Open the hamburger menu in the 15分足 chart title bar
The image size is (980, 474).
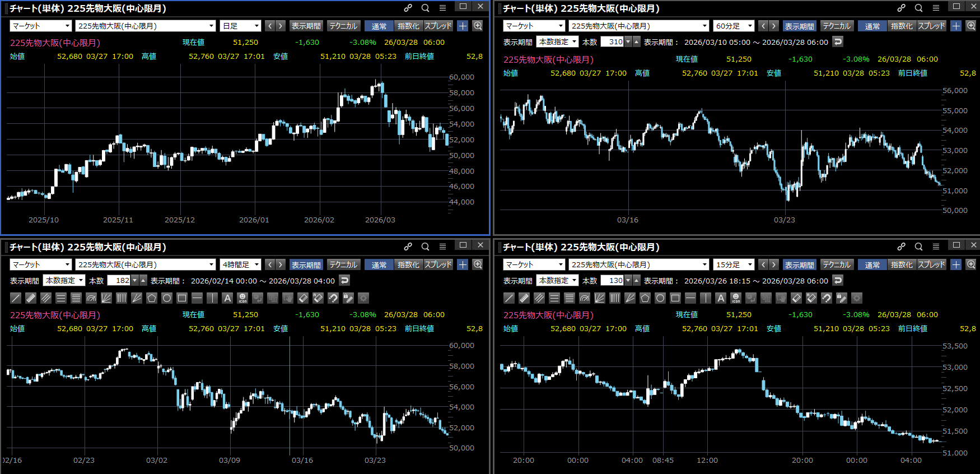pos(936,247)
